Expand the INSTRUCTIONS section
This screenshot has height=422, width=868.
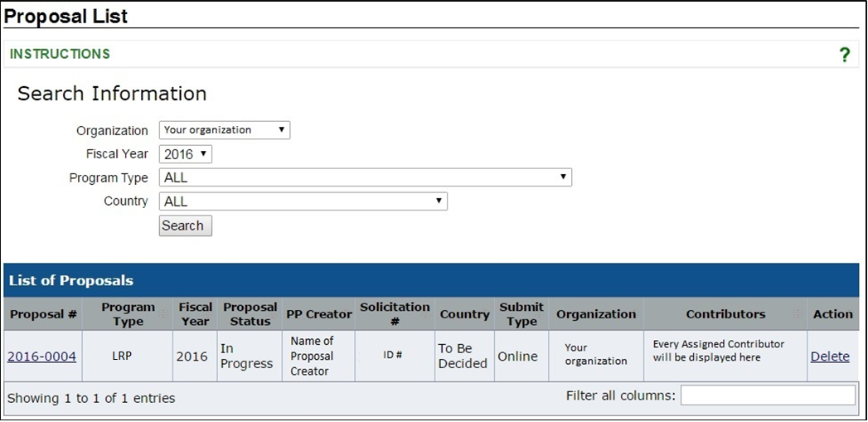click(60, 54)
